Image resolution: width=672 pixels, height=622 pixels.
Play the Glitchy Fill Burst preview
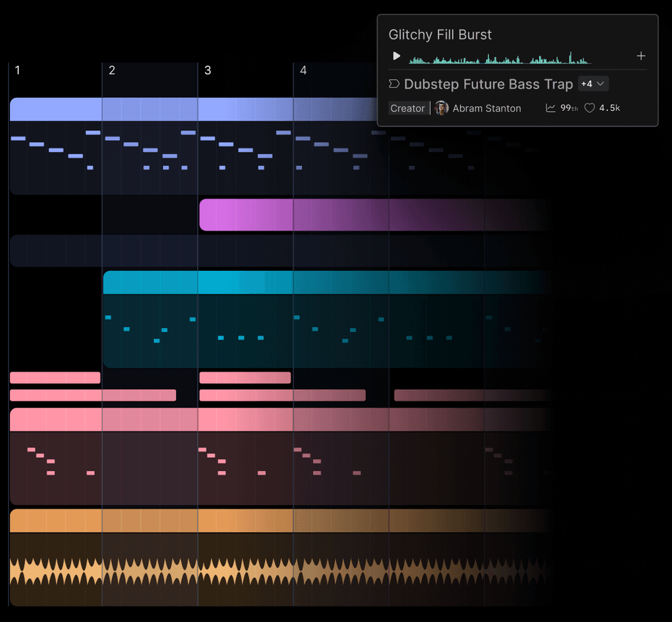[396, 55]
